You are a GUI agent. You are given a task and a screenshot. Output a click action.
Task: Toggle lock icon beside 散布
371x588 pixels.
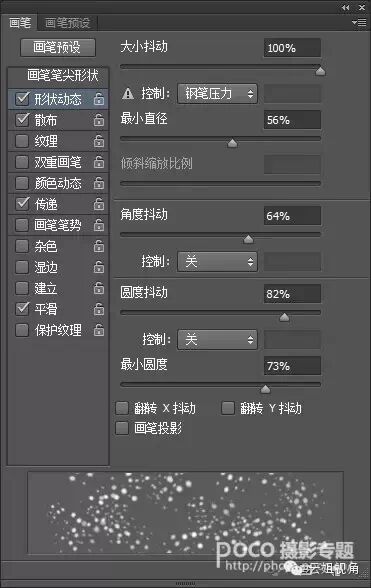[99, 120]
